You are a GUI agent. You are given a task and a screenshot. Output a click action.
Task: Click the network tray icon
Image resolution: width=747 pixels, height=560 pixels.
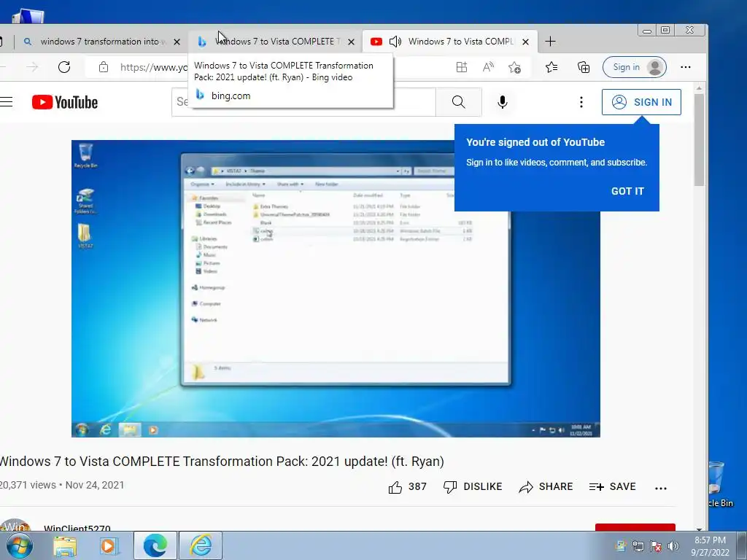coord(638,546)
